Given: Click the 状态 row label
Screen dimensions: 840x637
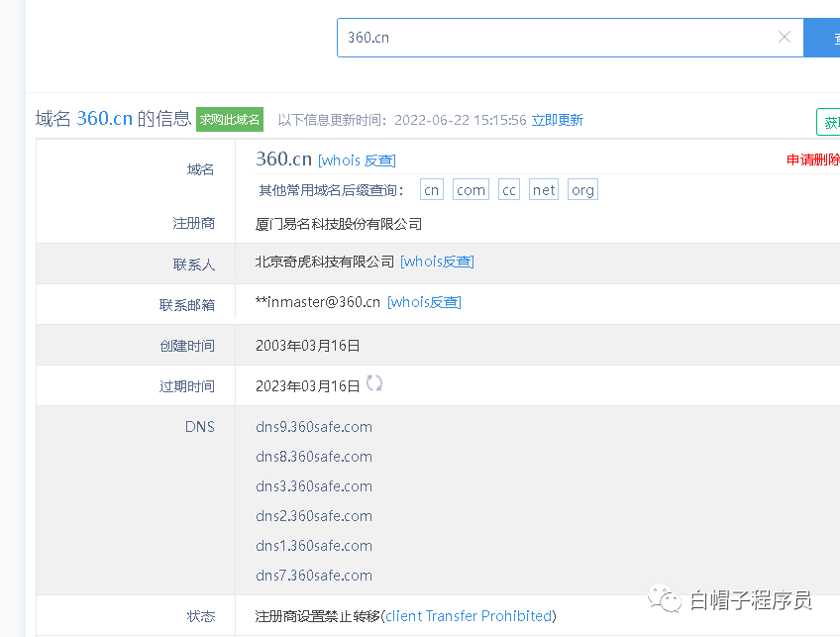Looking at the screenshot, I should pos(201,616).
